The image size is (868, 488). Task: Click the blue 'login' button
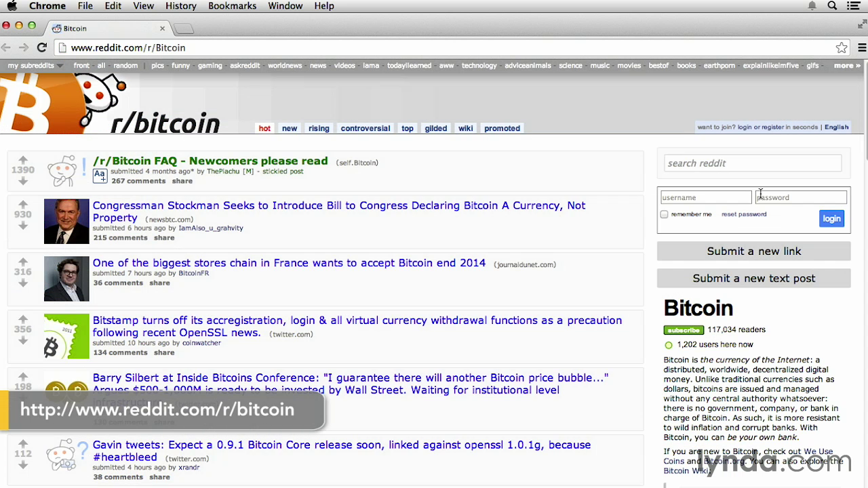click(x=831, y=218)
